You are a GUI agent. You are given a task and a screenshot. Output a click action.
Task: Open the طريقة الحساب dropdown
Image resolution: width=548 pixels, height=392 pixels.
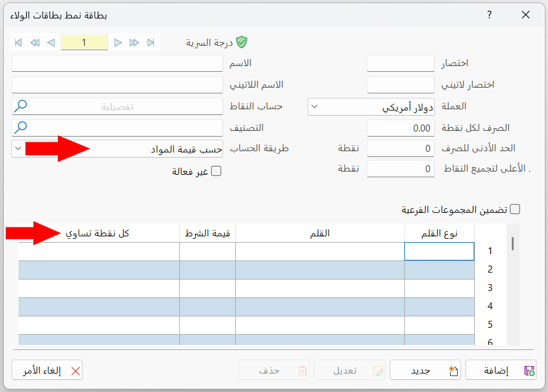pyautogui.click(x=18, y=148)
